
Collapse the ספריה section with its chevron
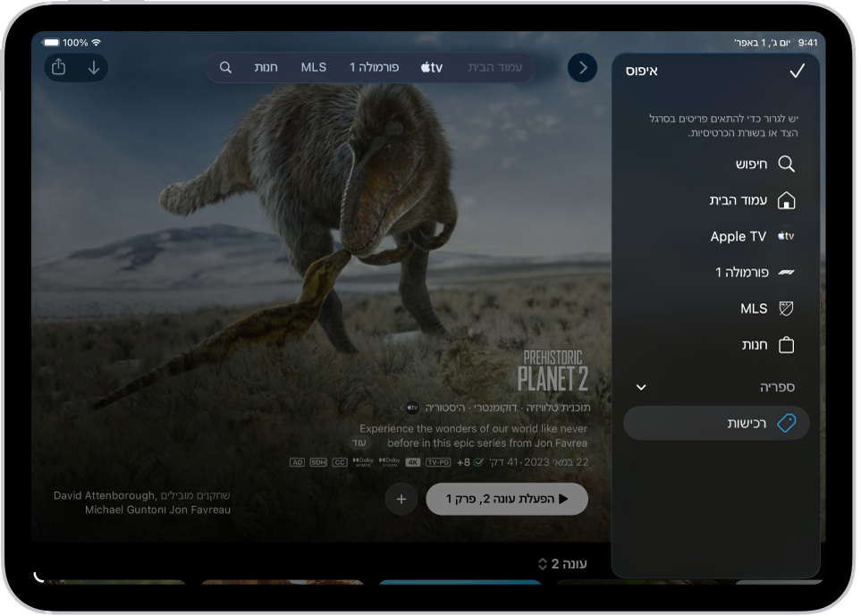coord(641,387)
